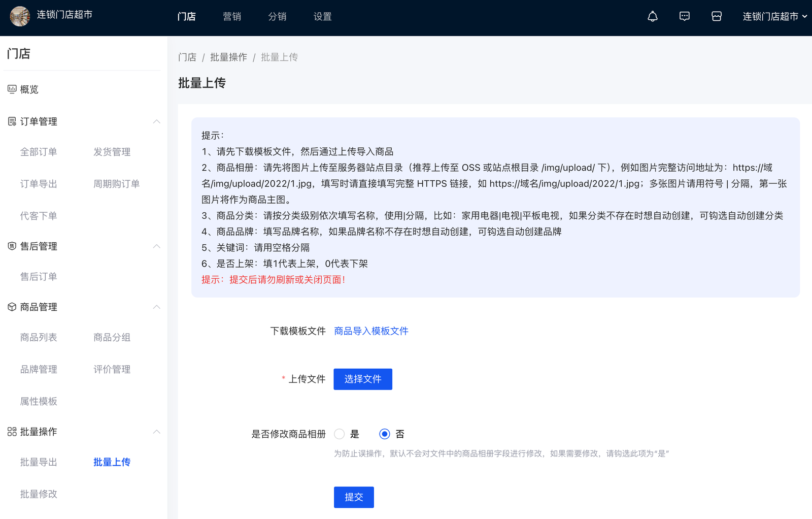Select 是 for modifying product album

coord(340,434)
